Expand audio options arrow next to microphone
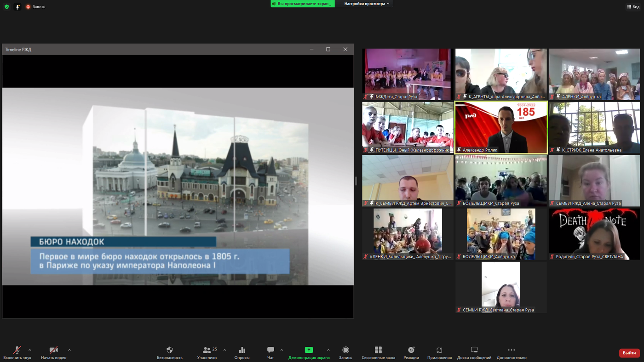 pos(30,350)
